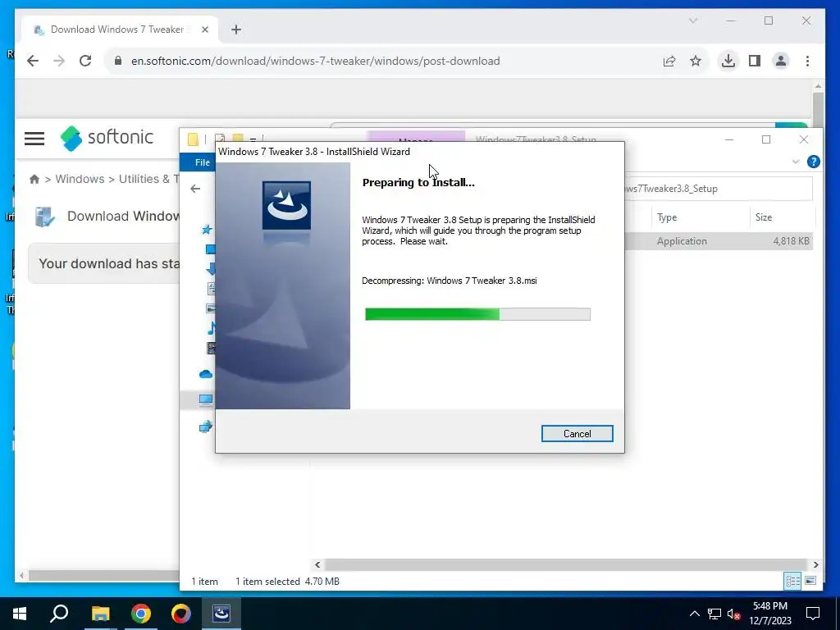Click the Softonic logo

(107, 138)
